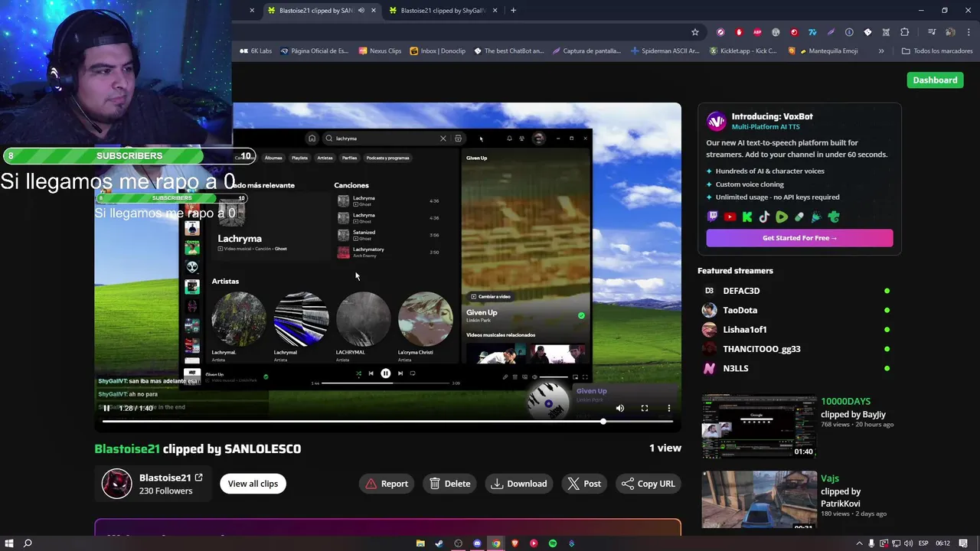Open Steam from the taskbar
This screenshot has width=980, height=551.
[439, 543]
